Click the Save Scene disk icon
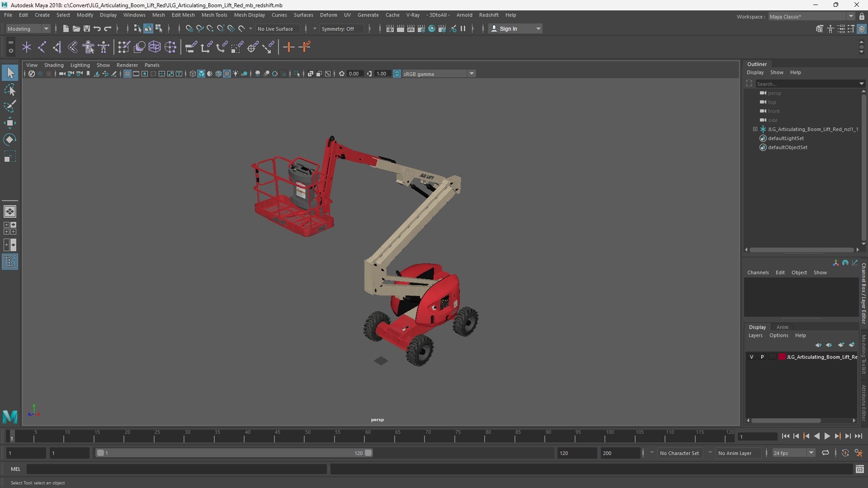The image size is (868, 488). [86, 28]
